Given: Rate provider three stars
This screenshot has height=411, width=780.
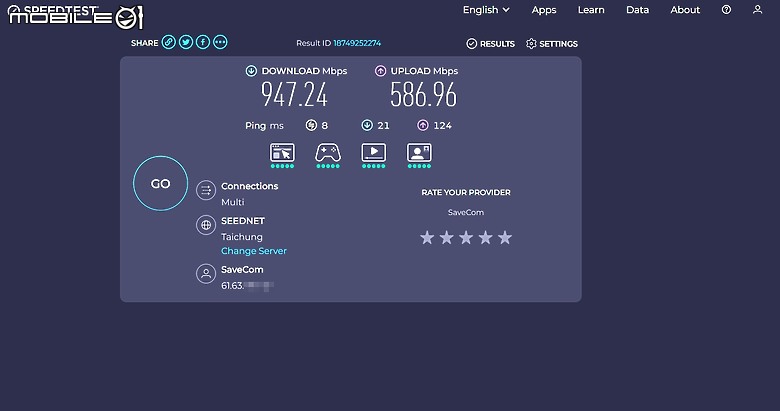Looking at the screenshot, I should coord(466,237).
